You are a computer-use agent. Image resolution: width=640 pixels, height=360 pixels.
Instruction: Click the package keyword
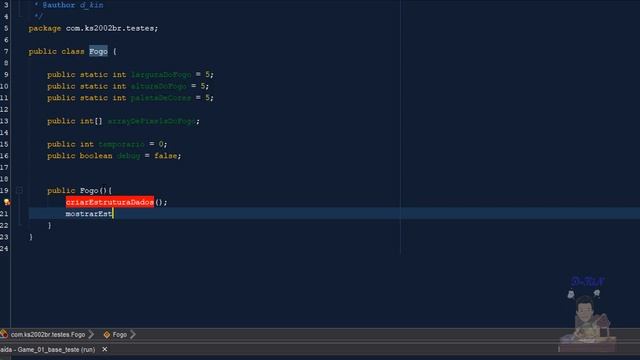pos(45,28)
